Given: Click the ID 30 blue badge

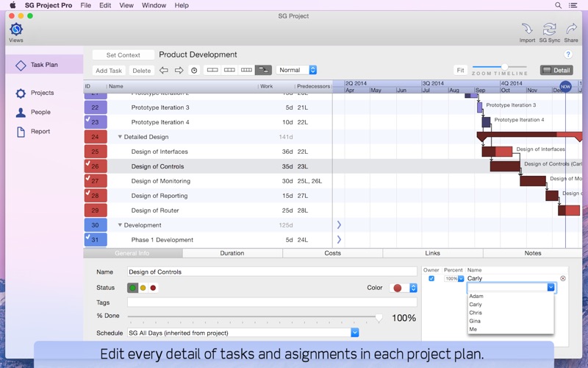Looking at the screenshot, I should coord(96,225).
